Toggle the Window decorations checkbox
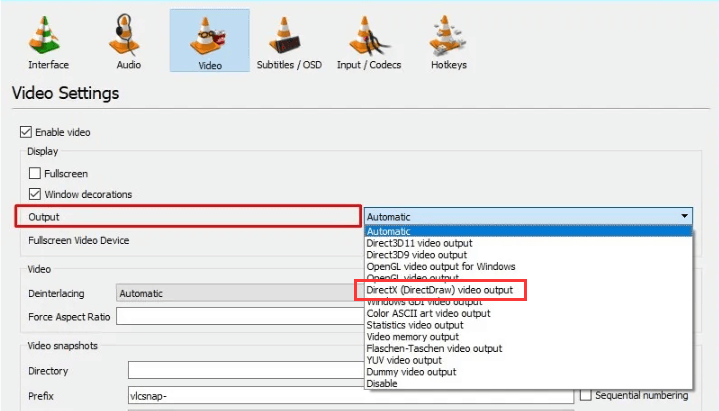Image resolution: width=719 pixels, height=411 pixels. click(34, 194)
